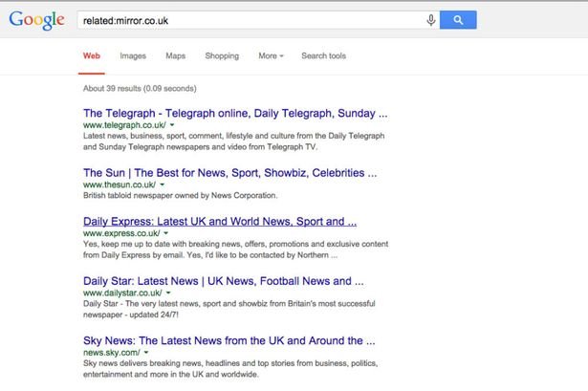Activate voice search microphone icon
Screen dimensions: 588x391
click(431, 20)
